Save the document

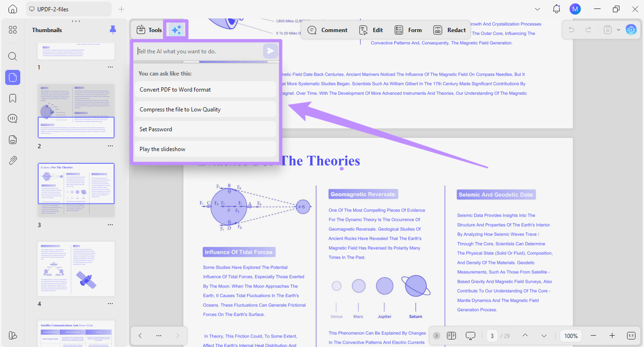(x=608, y=30)
